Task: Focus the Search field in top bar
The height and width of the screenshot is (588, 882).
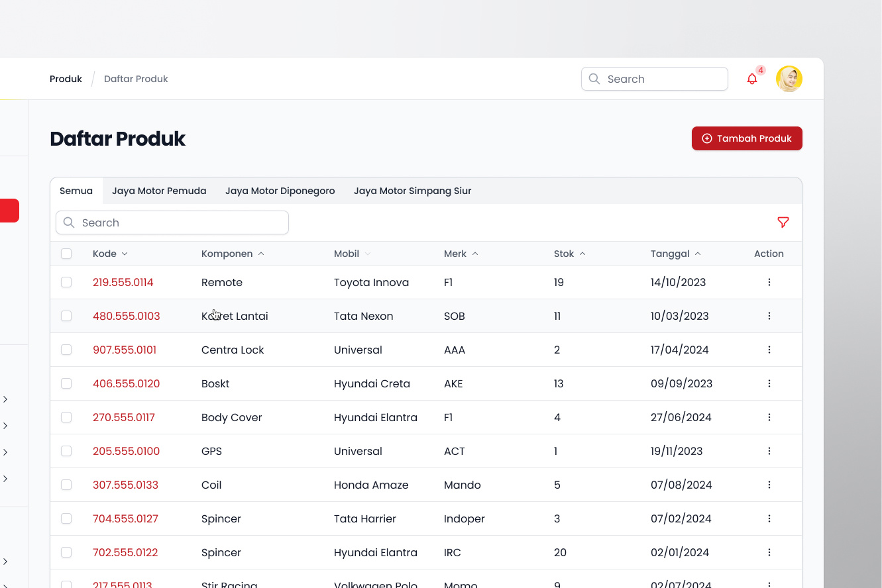Action: pyautogui.click(x=655, y=79)
